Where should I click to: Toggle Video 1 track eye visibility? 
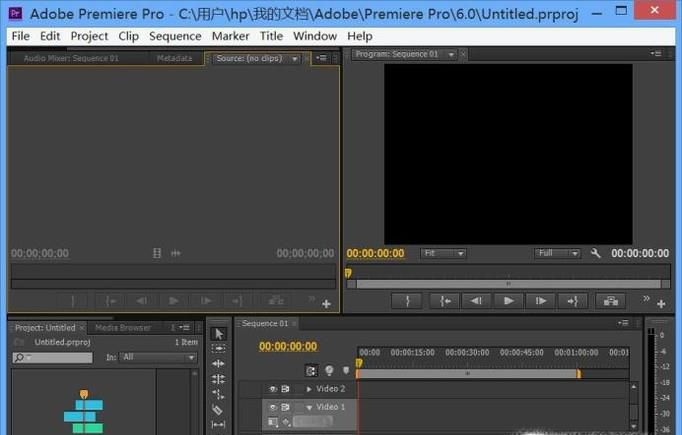273,407
